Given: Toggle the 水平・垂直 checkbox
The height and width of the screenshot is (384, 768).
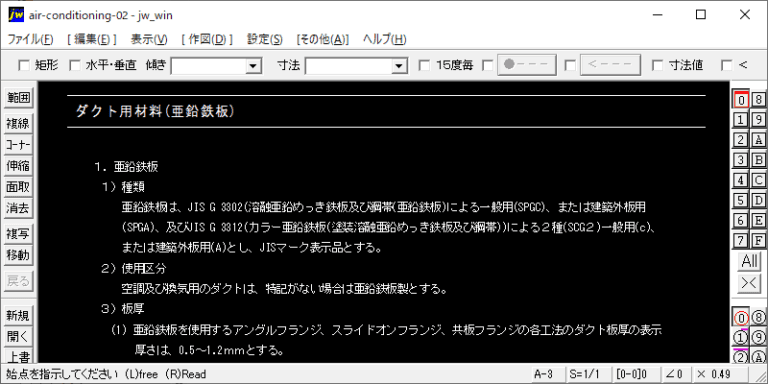Looking at the screenshot, I should click(75, 65).
